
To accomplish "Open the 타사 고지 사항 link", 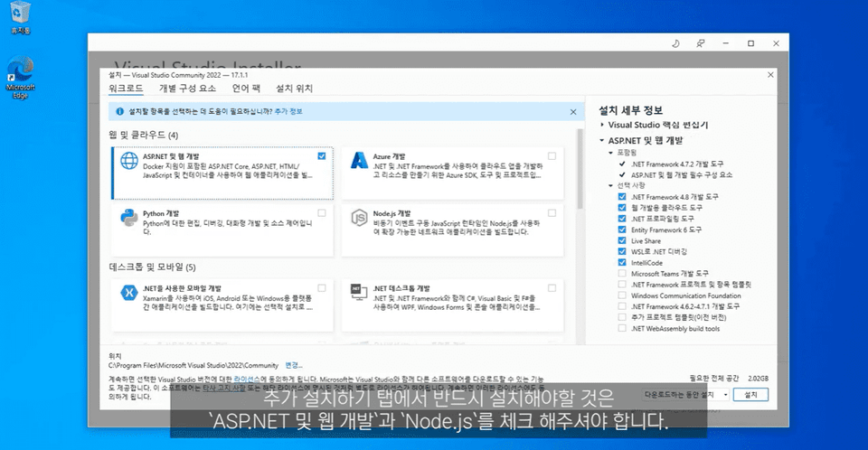I will coord(224,388).
